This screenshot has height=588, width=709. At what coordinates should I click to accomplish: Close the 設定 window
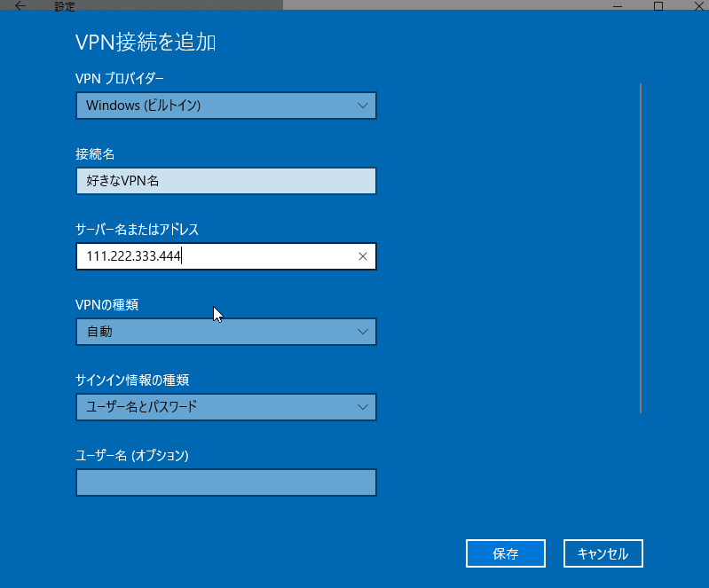click(698, 5)
